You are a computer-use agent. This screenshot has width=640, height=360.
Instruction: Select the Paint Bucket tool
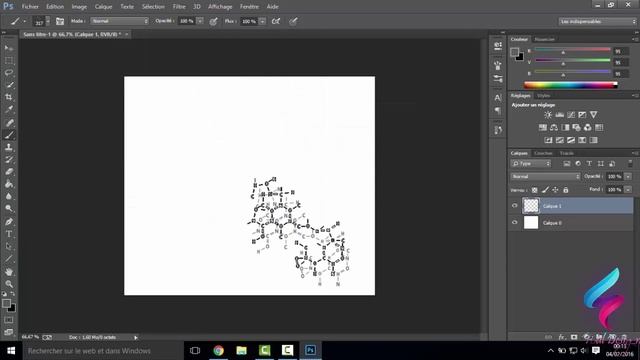click(x=9, y=184)
